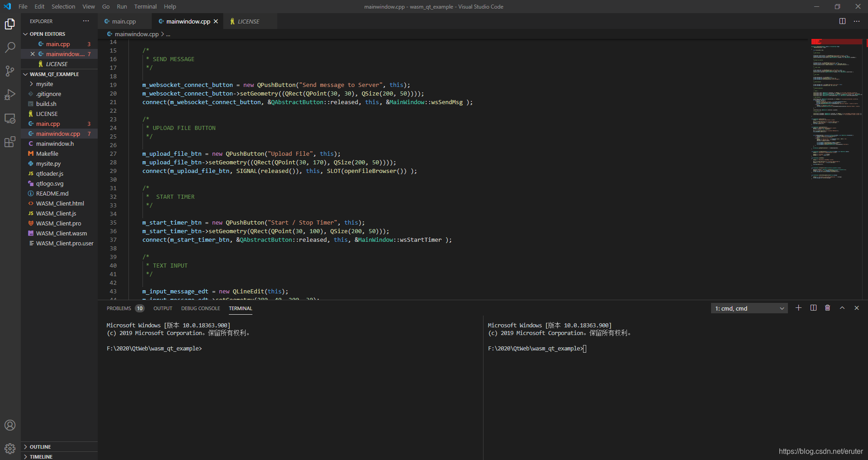
Task: Open the Makefile in explorer
Action: [x=59, y=154]
